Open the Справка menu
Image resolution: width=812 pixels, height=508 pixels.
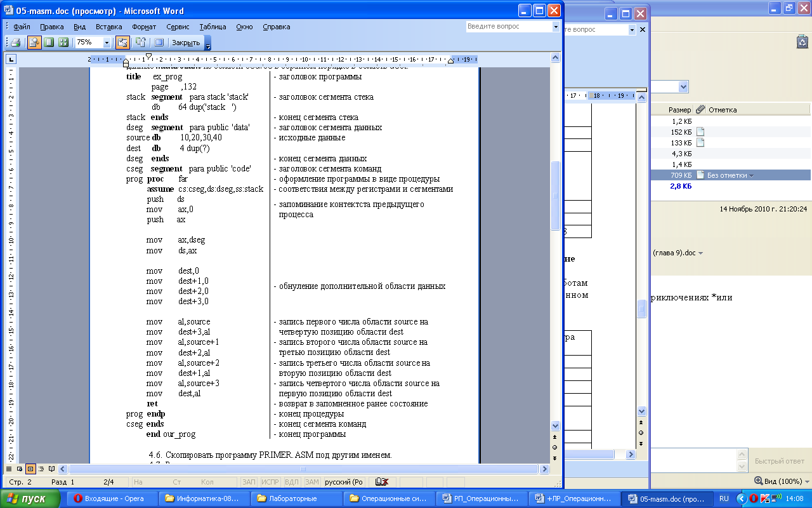point(276,27)
